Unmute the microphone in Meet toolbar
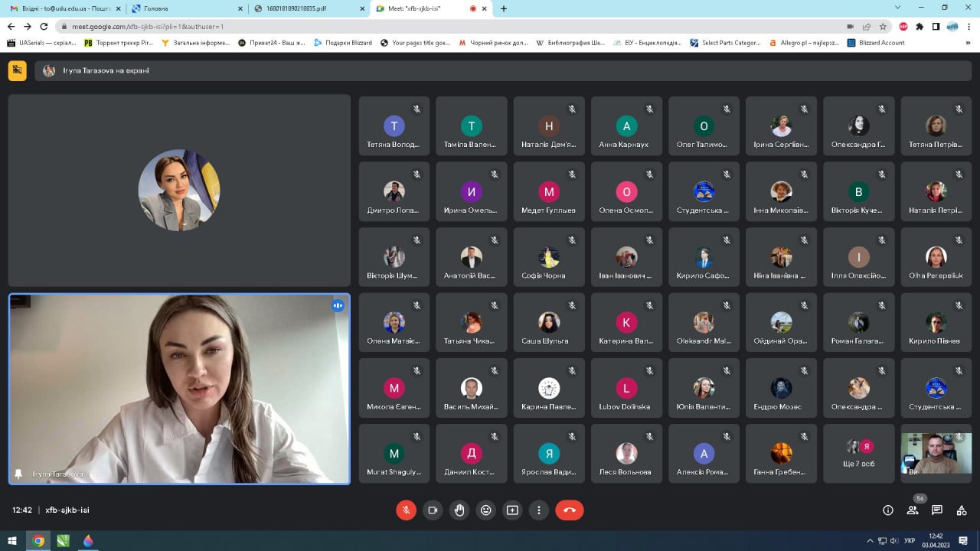The width and height of the screenshot is (980, 551). click(x=406, y=510)
